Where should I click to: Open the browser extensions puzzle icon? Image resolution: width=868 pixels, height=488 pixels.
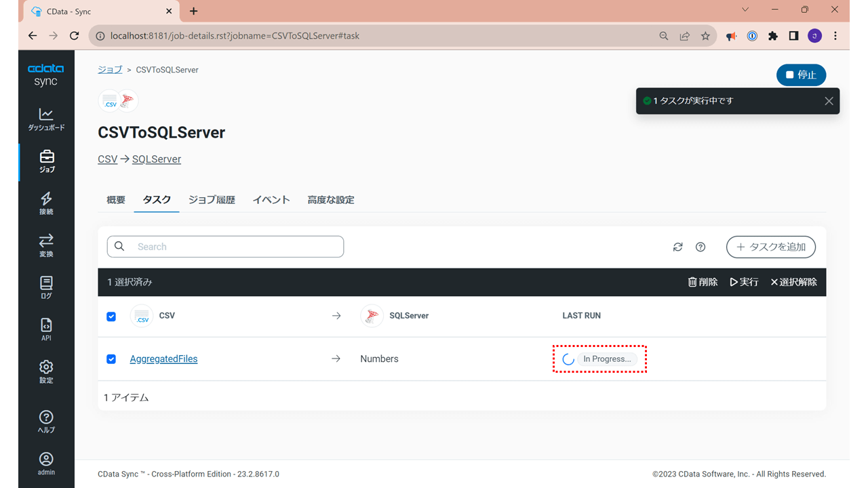pos(773,36)
